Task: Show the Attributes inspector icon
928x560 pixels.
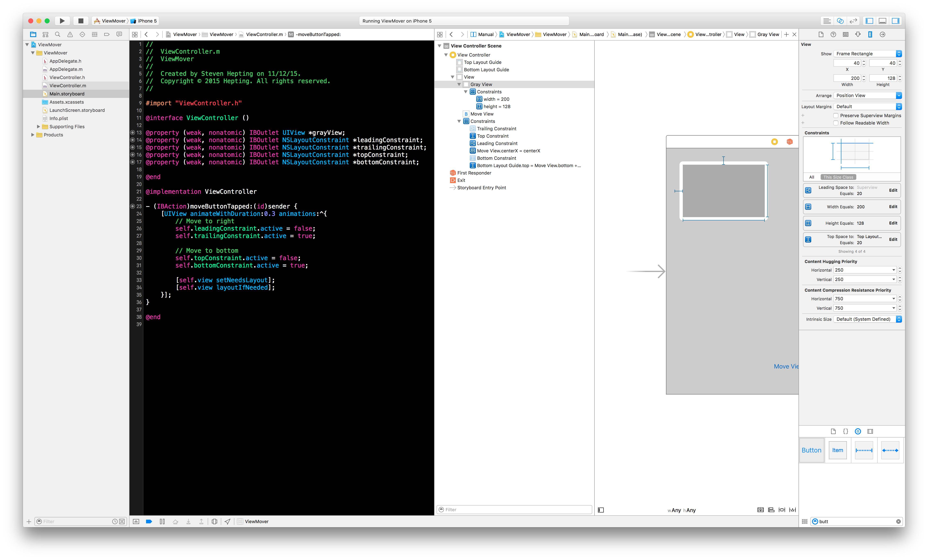Action: 858,34
